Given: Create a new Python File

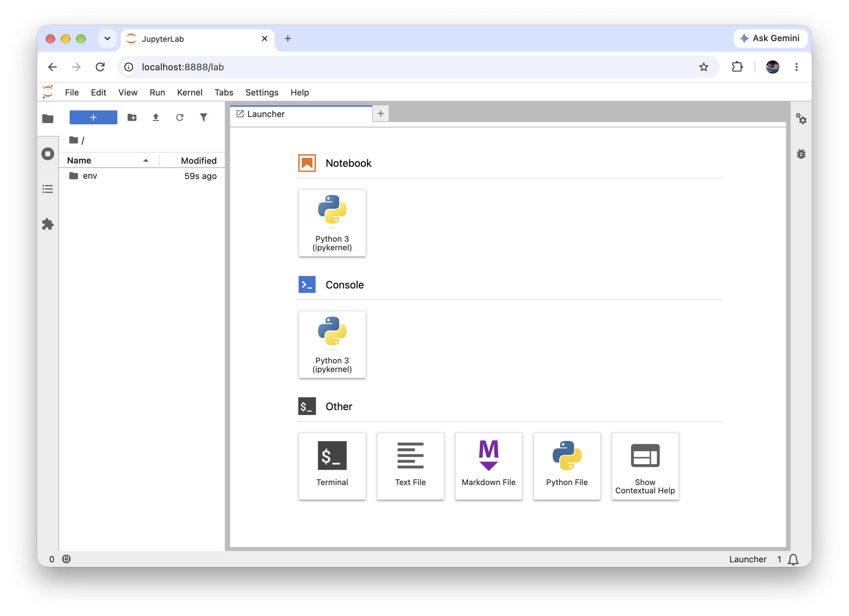Looking at the screenshot, I should click(567, 466).
